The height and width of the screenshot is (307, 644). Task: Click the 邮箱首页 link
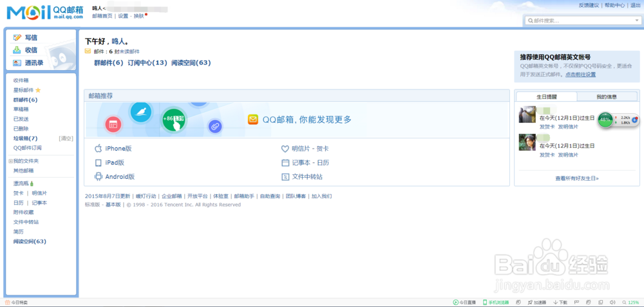click(102, 16)
